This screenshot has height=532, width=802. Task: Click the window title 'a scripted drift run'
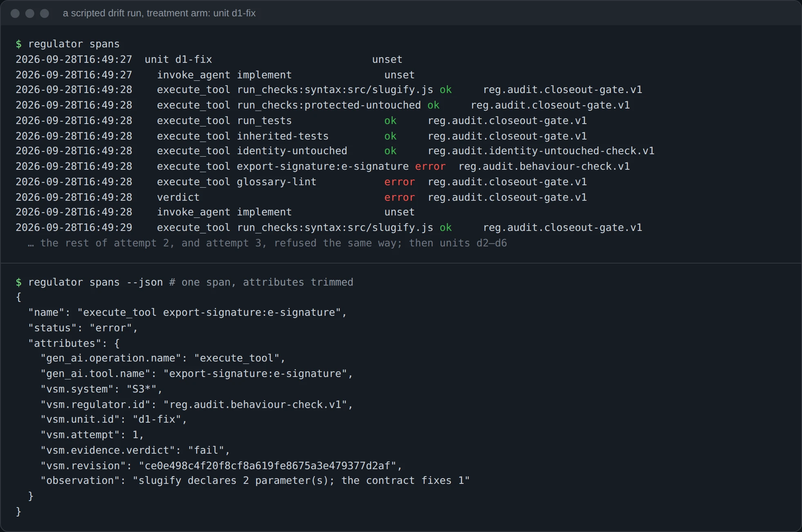159,13
